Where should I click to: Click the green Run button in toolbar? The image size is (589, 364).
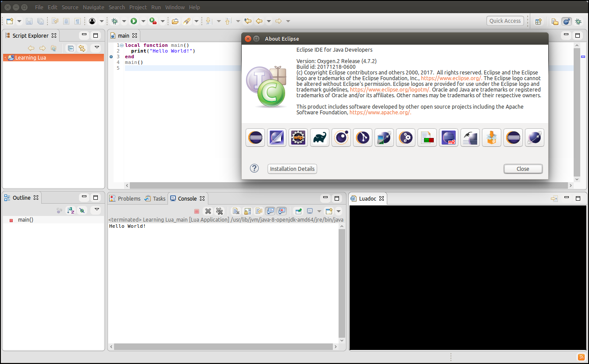[134, 21]
